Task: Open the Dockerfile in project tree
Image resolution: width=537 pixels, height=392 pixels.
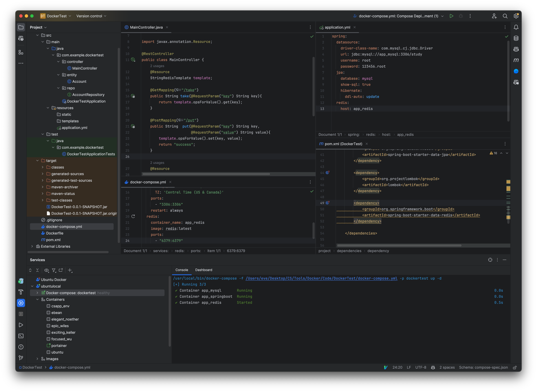Action: click(55, 233)
